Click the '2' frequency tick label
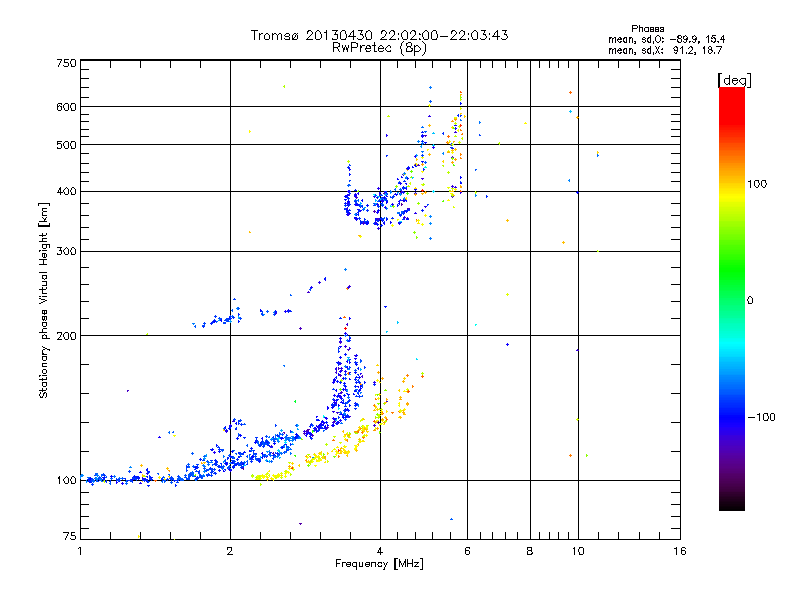Screen dimensions: 800x600 (230, 551)
